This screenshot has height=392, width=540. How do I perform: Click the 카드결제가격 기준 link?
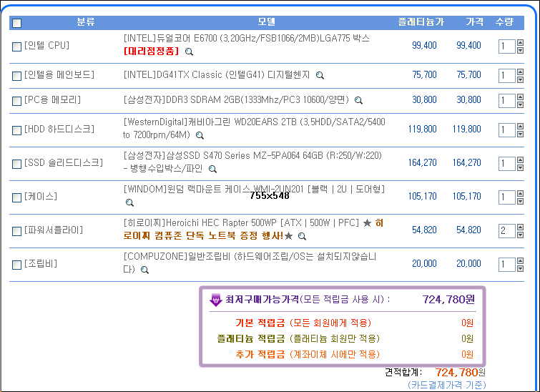point(446,385)
